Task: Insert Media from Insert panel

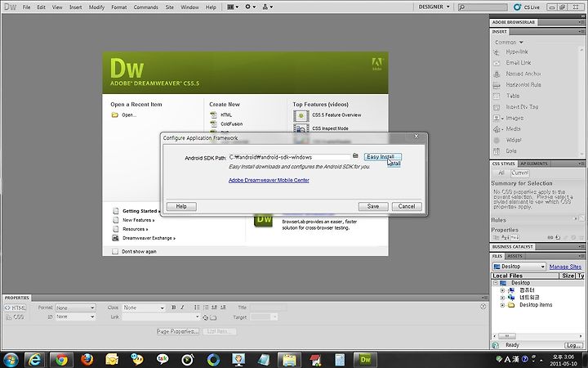Action: click(x=513, y=129)
